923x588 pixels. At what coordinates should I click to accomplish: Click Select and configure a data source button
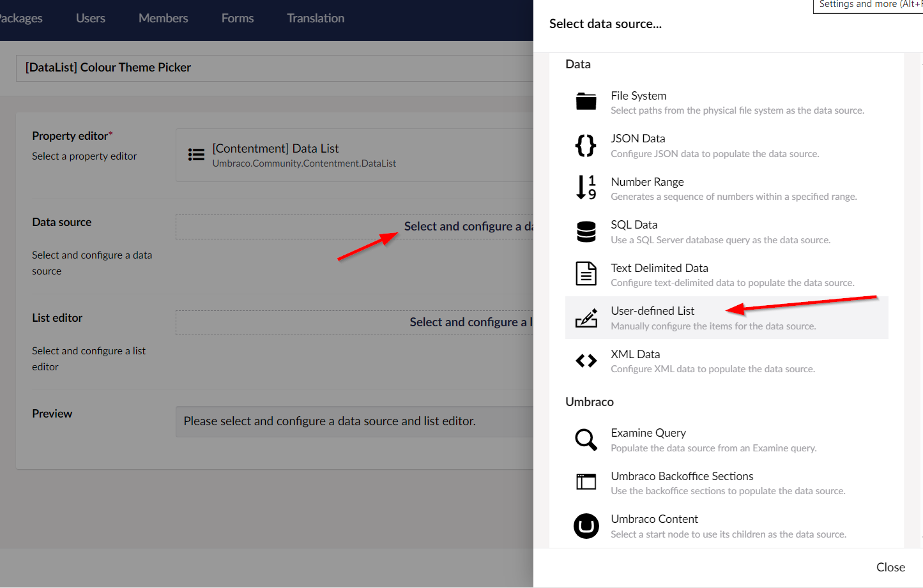coord(355,227)
